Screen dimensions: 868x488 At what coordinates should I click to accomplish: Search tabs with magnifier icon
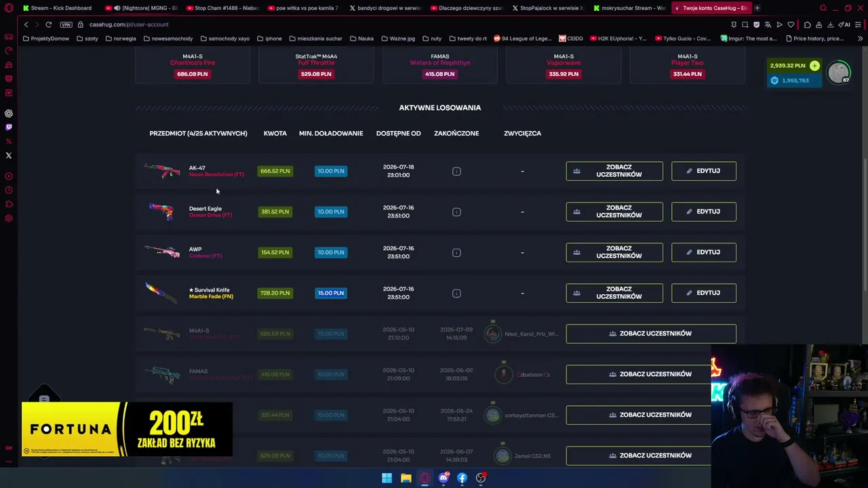coord(823,8)
